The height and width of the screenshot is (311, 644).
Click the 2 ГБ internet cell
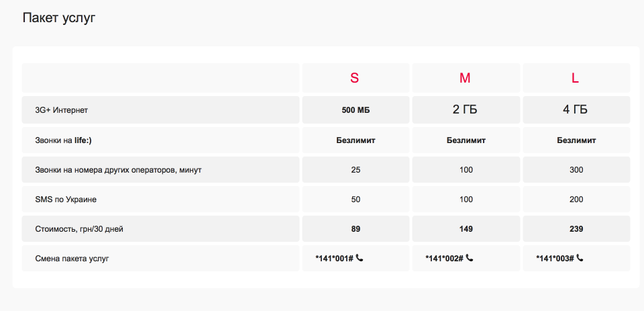[466, 110]
